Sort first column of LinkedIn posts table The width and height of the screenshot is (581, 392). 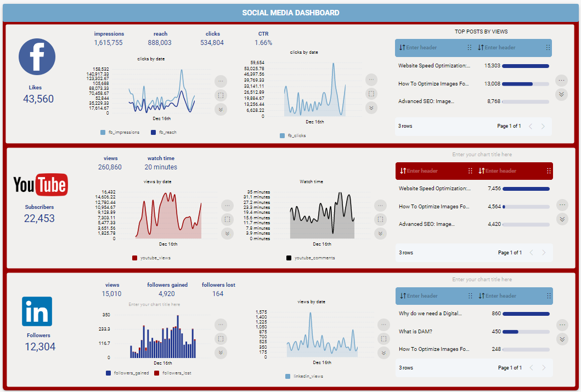403,296
